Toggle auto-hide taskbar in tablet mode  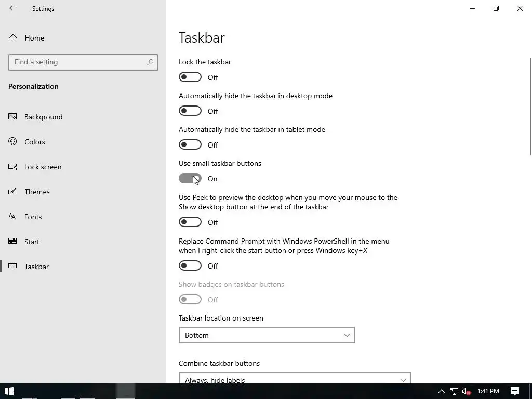(190, 144)
